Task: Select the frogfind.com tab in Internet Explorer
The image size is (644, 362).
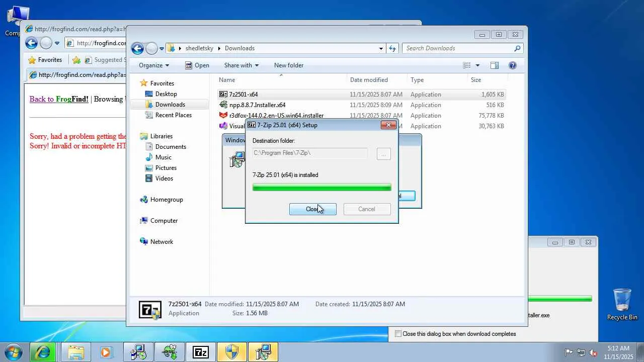Action: (77, 75)
